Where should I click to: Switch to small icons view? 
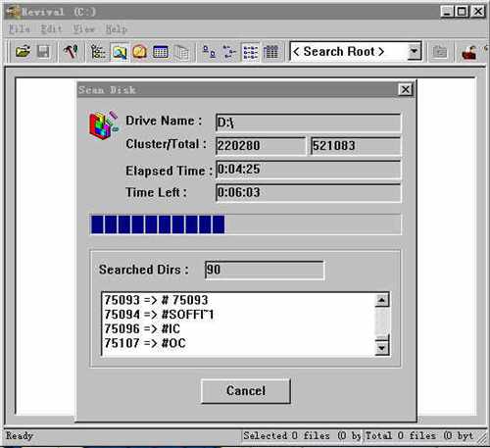[229, 52]
